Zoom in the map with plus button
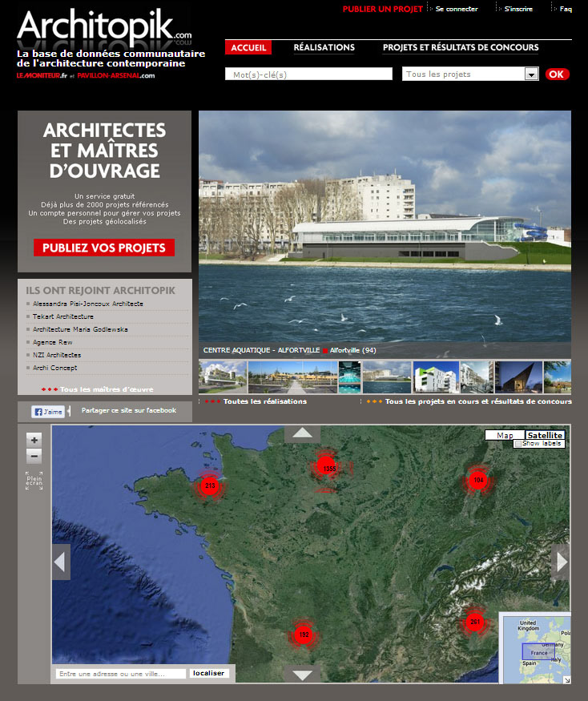Image resolution: width=588 pixels, height=701 pixels. [34, 440]
